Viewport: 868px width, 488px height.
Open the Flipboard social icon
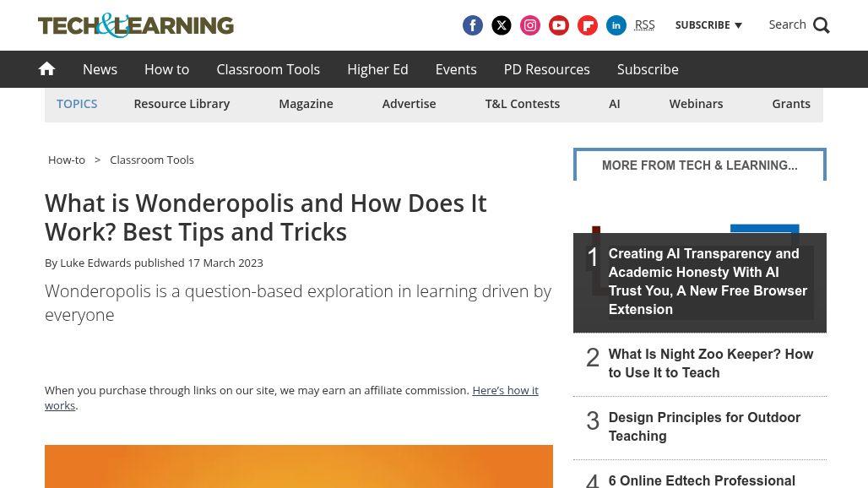[x=588, y=25]
